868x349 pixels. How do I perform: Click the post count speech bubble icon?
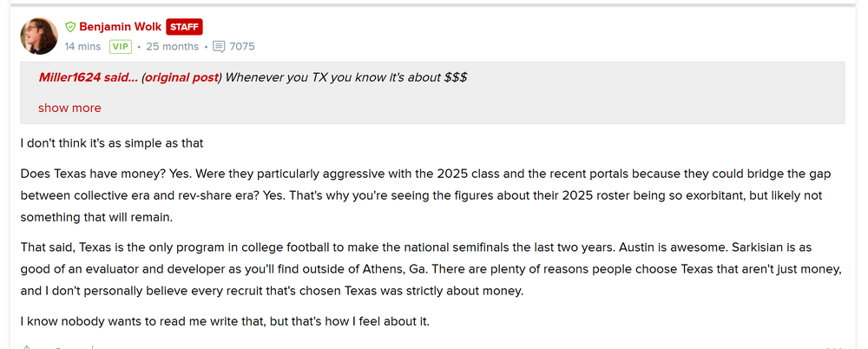tap(219, 47)
